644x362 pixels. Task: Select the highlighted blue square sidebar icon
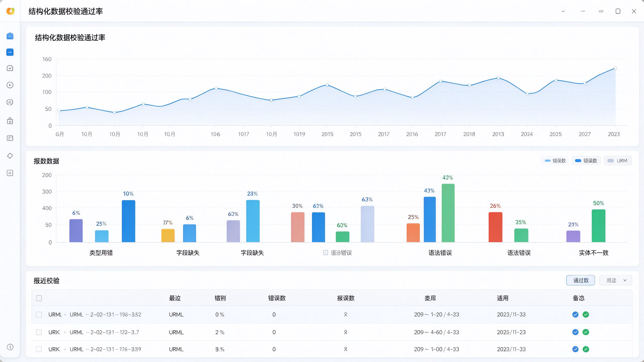tap(10, 52)
